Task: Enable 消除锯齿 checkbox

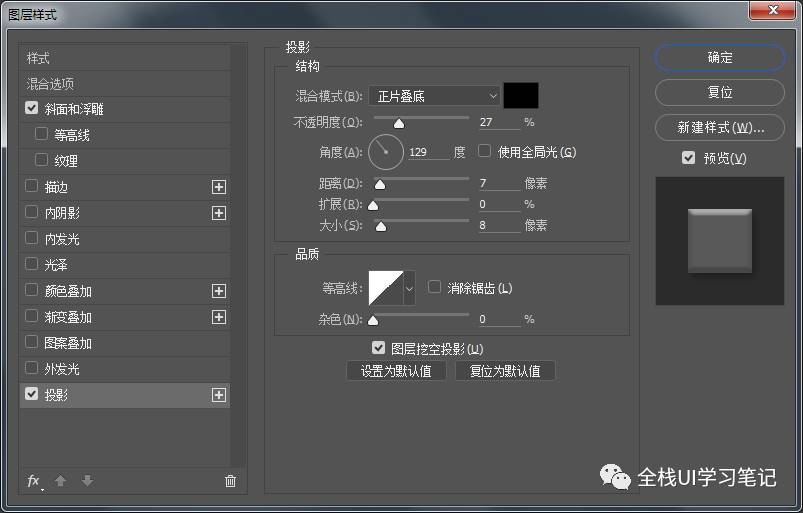Action: (x=434, y=287)
